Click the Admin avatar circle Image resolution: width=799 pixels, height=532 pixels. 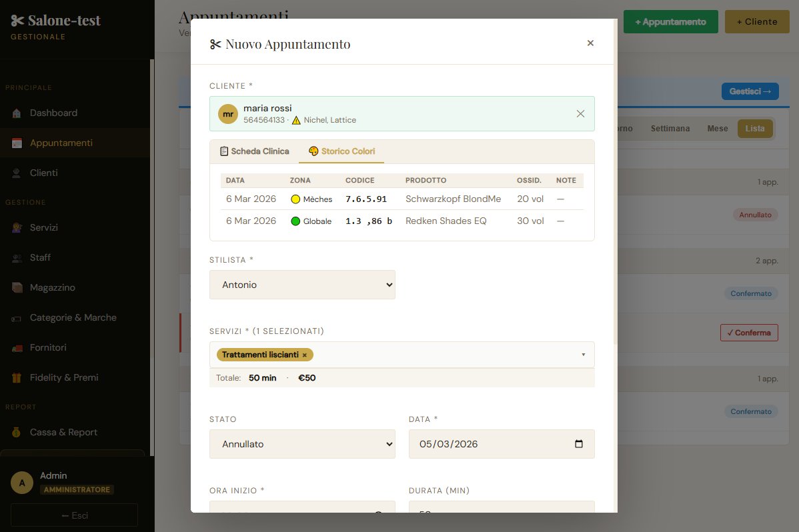22,483
